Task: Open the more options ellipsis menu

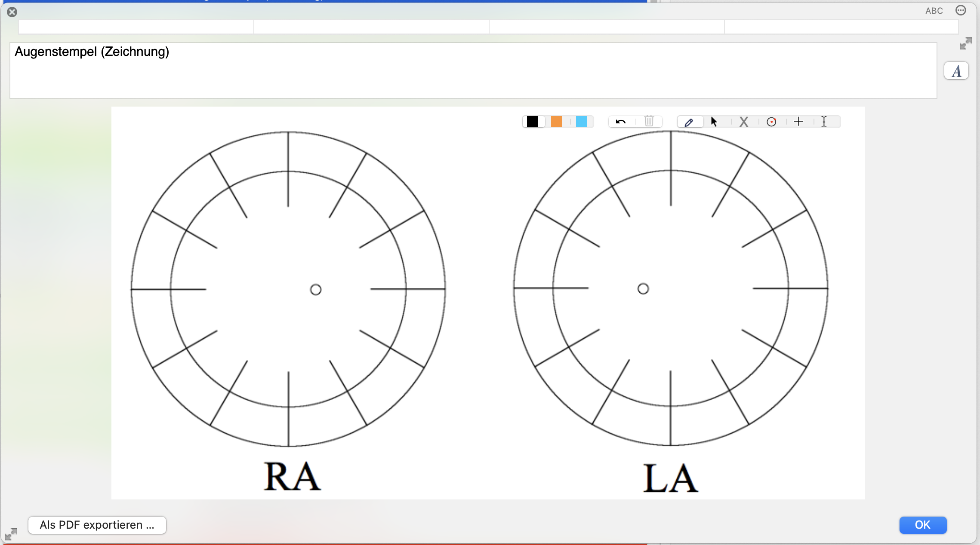Action: (961, 10)
